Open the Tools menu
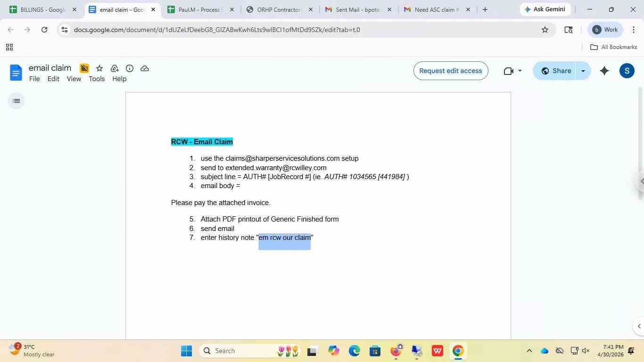 click(x=97, y=79)
